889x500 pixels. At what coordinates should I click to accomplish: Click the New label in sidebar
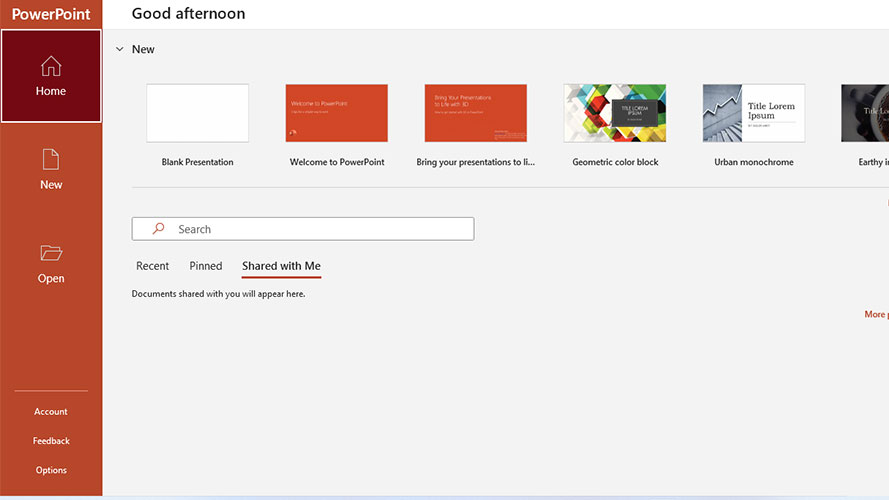[x=51, y=185]
